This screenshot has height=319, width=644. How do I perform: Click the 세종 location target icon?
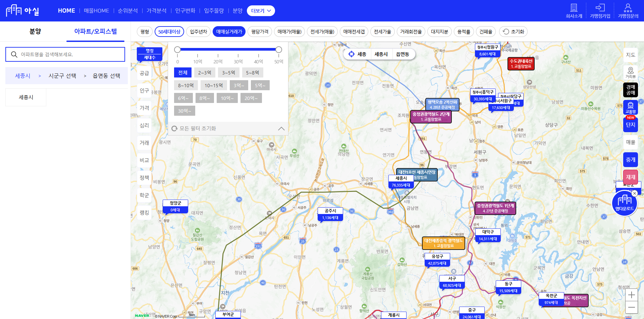(352, 54)
